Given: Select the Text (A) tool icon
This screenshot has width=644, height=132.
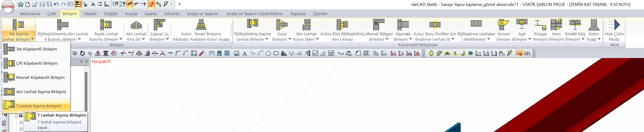Looking at the screenshot, I should (x=245, y=53).
